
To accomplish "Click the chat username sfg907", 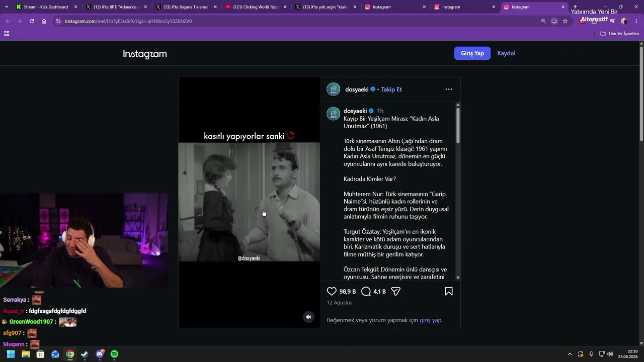I will pyautogui.click(x=13, y=333).
